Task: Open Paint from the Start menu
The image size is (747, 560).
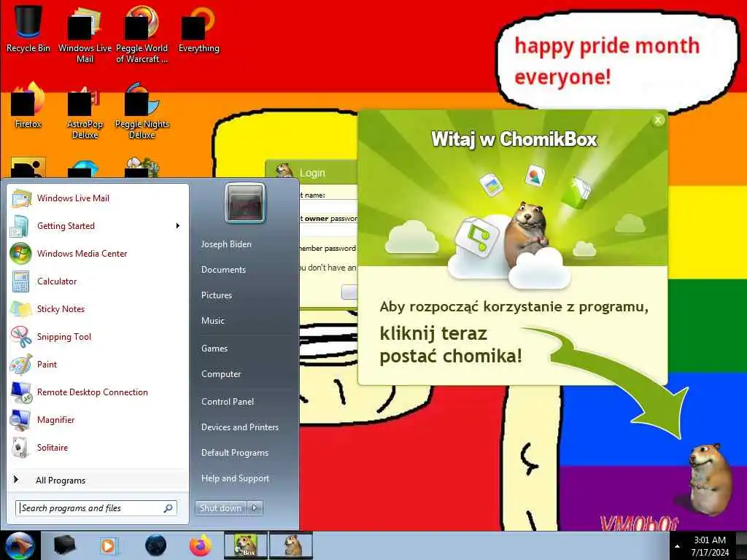Action: tap(98, 364)
